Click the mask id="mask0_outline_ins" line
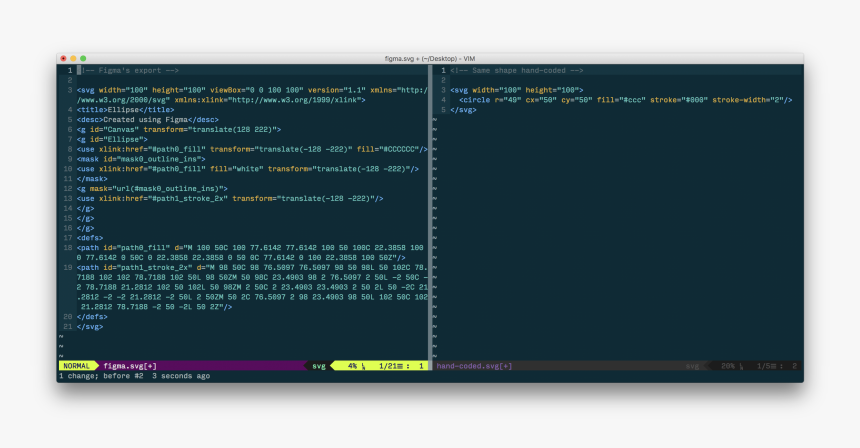Image resolution: width=860 pixels, height=448 pixels. click(141, 159)
